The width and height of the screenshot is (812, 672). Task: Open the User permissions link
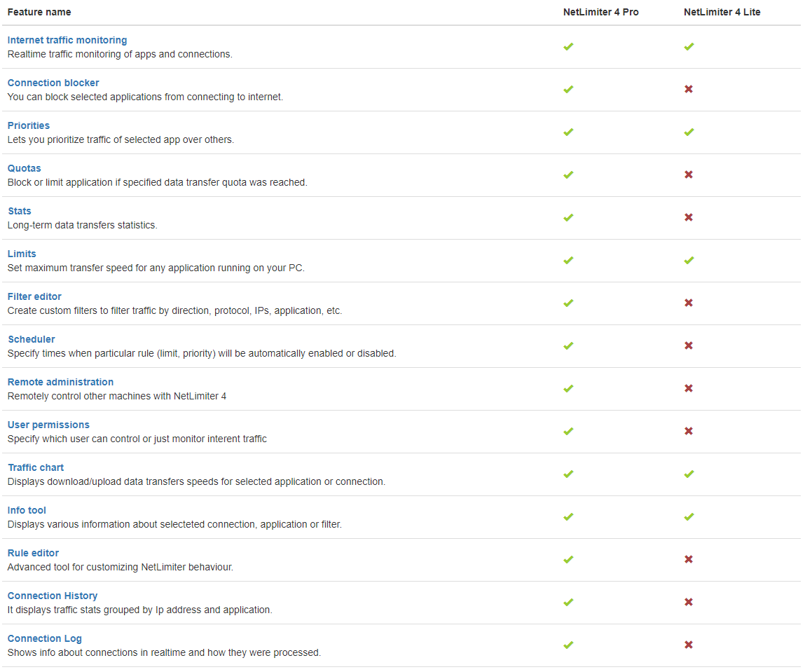coord(48,425)
